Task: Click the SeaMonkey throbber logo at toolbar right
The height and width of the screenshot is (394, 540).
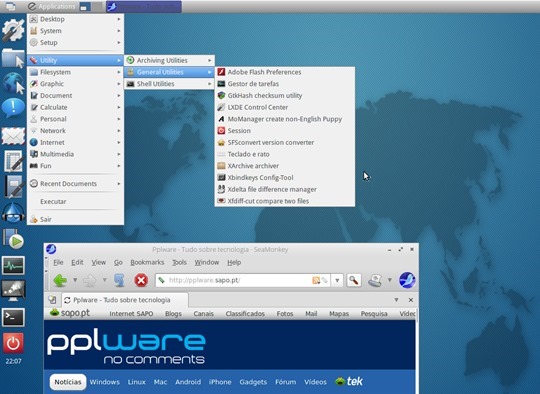Action: (407, 280)
